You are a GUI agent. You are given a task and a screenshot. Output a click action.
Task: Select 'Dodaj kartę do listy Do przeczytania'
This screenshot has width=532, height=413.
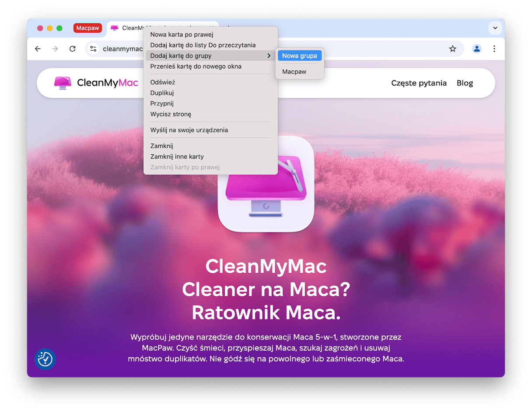211,45
